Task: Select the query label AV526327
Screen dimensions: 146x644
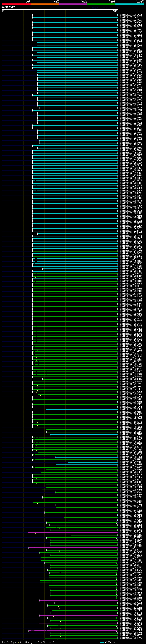Action: (8, 8)
